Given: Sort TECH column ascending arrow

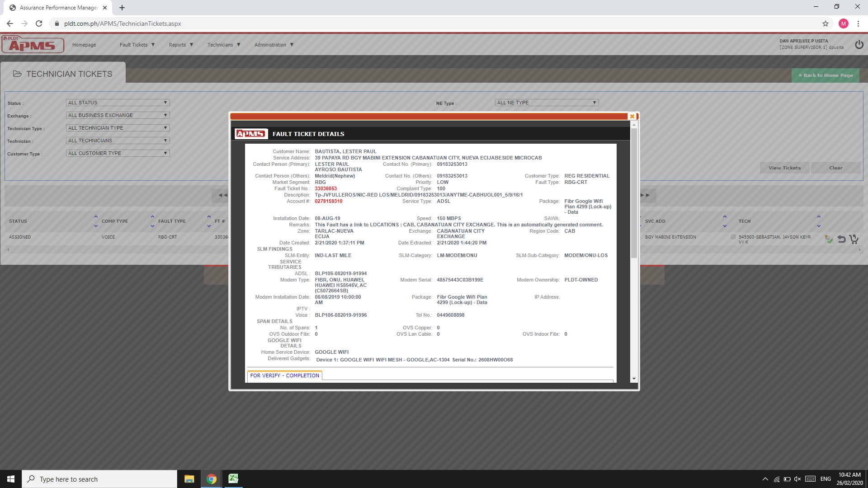Looking at the screenshot, I should click(x=819, y=217).
